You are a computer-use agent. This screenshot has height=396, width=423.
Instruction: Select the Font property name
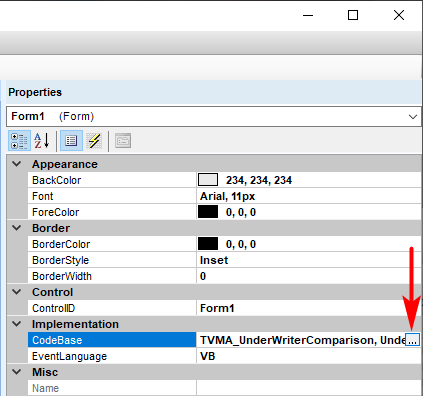[43, 196]
